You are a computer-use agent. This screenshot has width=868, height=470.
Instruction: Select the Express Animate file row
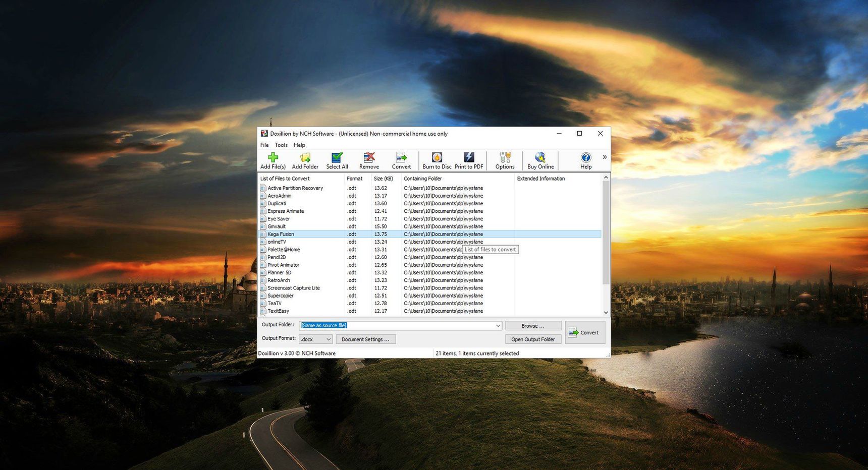click(x=430, y=211)
